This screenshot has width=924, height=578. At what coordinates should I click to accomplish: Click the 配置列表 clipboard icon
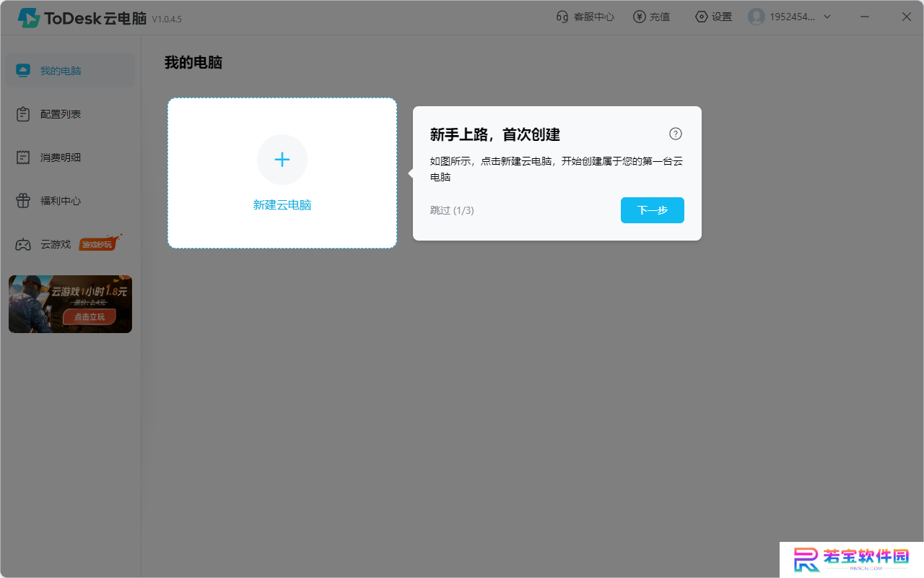point(23,114)
